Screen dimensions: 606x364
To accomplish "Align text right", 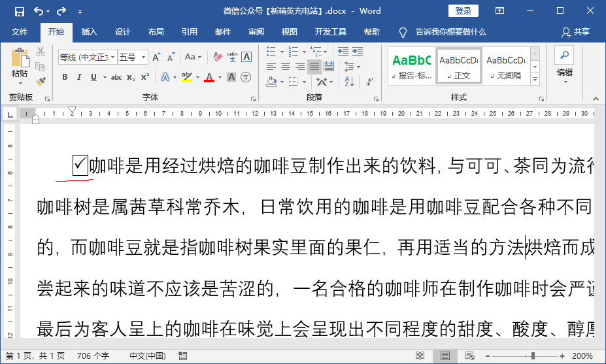I will [x=300, y=67].
